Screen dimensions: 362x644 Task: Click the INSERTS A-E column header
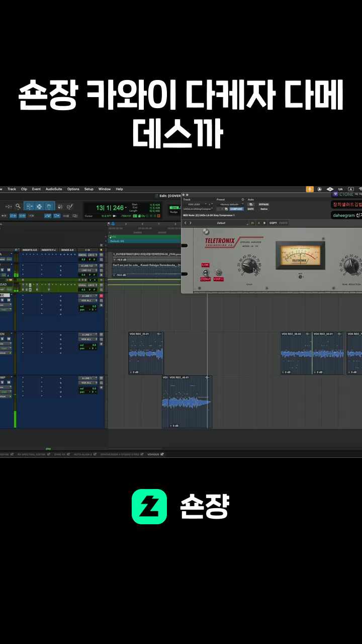(x=30, y=250)
